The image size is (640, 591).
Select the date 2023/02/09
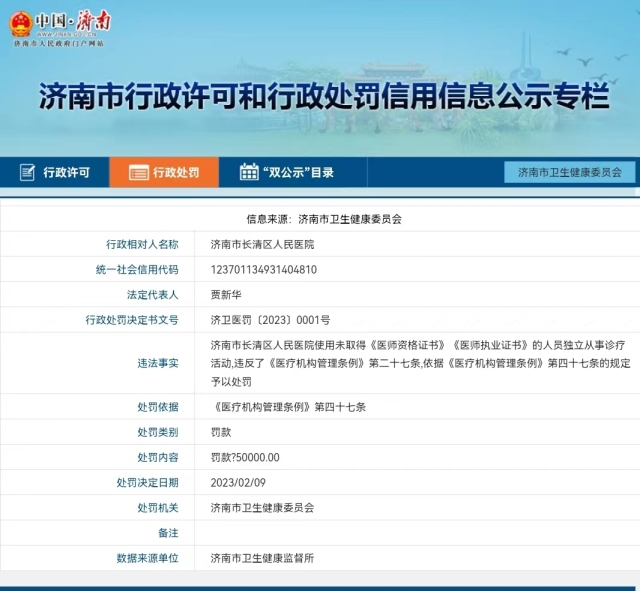pos(238,483)
